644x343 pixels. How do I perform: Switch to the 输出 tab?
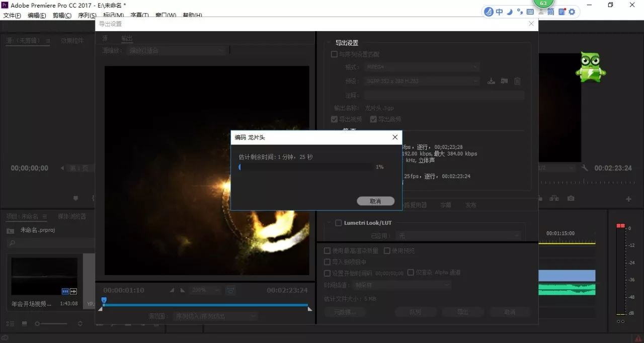pyautogui.click(x=126, y=39)
